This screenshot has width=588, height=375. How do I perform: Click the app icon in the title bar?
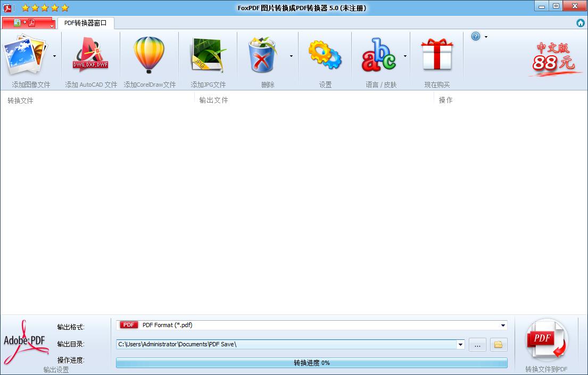tap(7, 7)
